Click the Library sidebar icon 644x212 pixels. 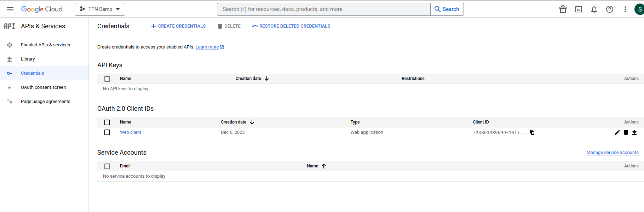(10, 59)
